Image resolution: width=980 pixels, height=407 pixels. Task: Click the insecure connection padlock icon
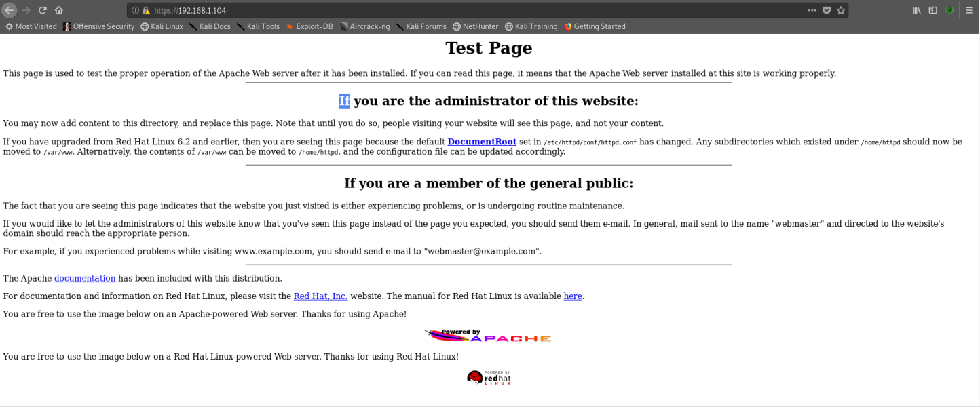147,10
